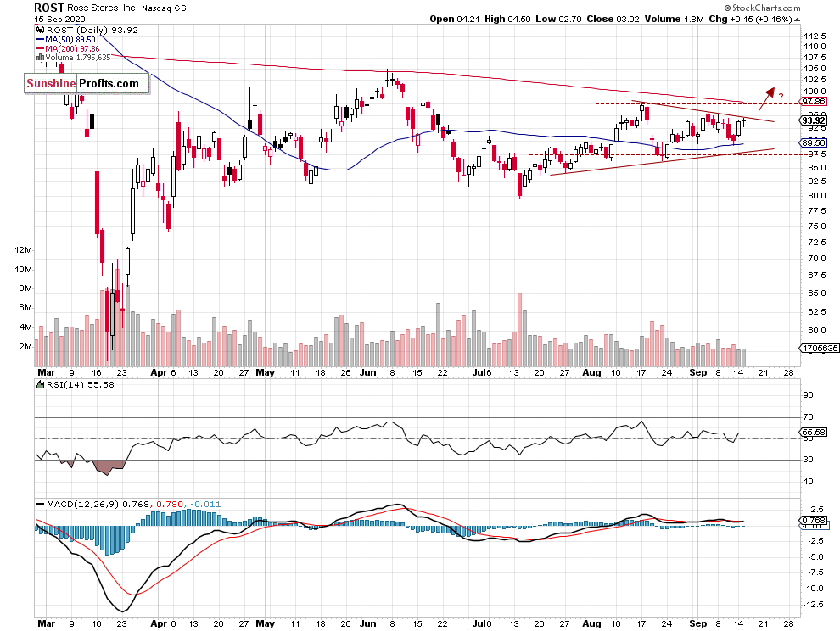840x631 pixels.
Task: Click the 112.5 price axis label
Action: [x=815, y=36]
